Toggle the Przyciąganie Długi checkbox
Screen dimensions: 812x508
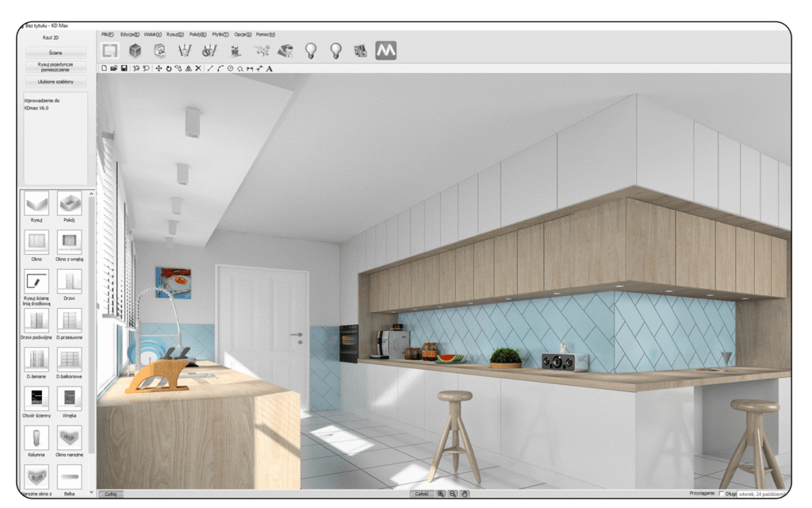click(x=721, y=494)
